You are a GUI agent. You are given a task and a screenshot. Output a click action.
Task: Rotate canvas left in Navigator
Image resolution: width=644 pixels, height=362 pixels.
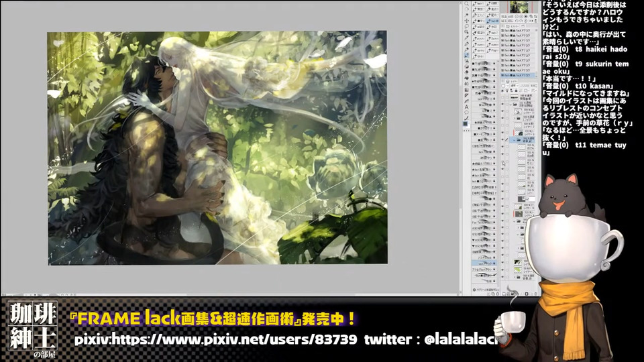click(x=517, y=21)
